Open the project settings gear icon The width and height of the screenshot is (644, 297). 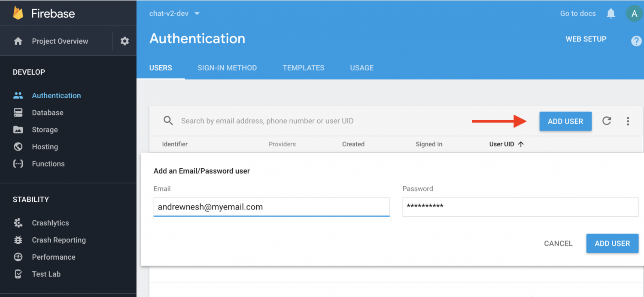(125, 41)
